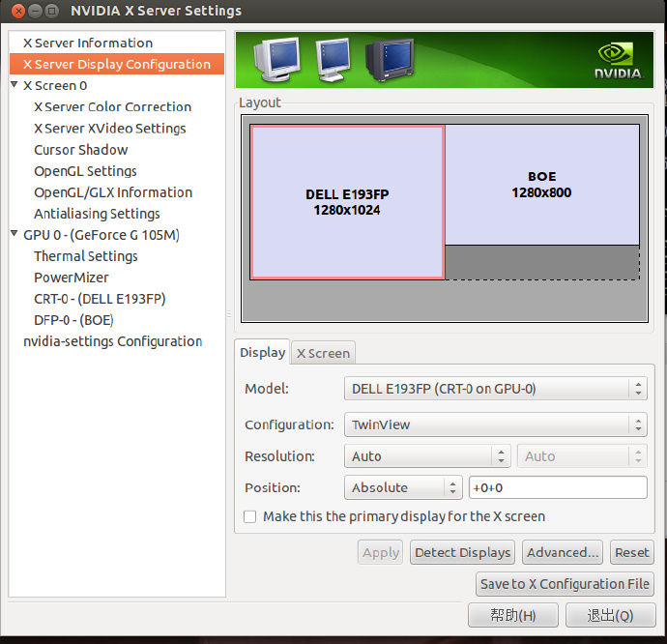The height and width of the screenshot is (644, 667).
Task: Click the flat panel monitor banner icon
Action: coord(333,59)
